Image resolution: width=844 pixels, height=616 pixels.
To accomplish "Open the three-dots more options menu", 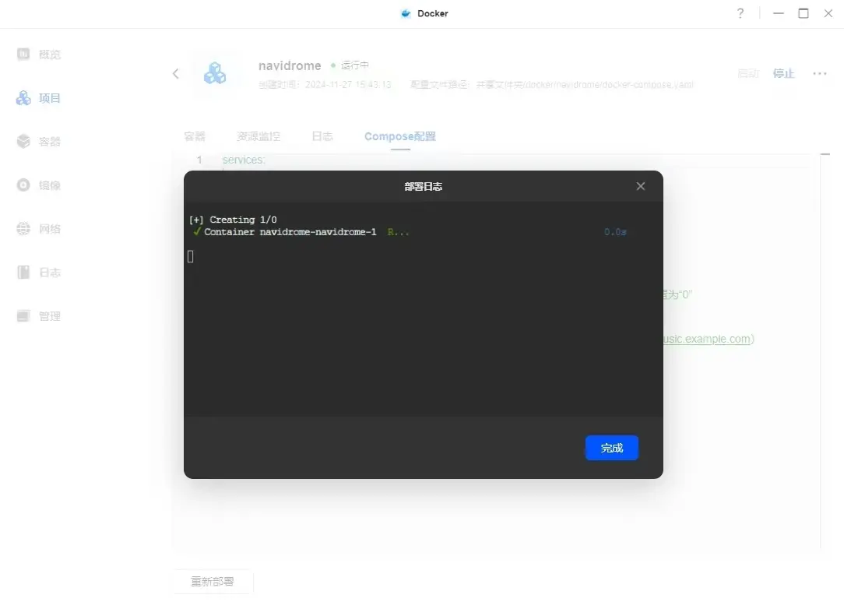I will 819,73.
